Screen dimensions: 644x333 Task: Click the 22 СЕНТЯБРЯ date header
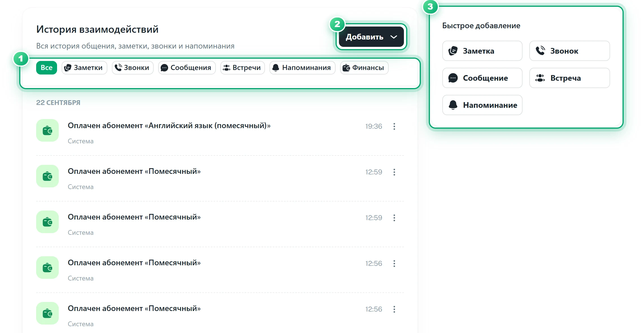pos(58,103)
